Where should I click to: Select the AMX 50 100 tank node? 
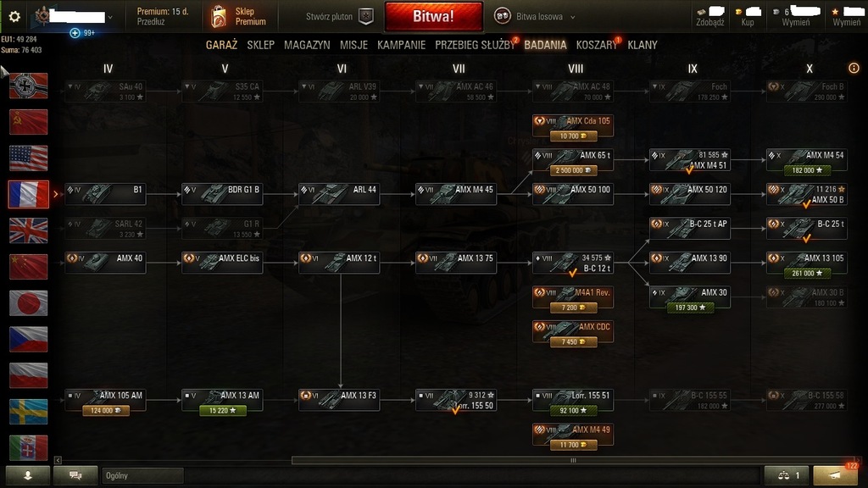(x=573, y=194)
